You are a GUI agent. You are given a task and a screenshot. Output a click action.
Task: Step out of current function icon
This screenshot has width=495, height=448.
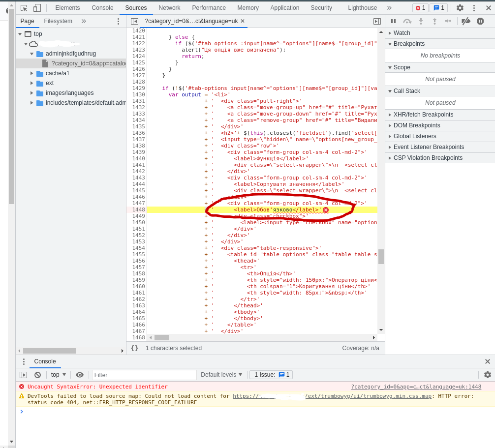434,21
